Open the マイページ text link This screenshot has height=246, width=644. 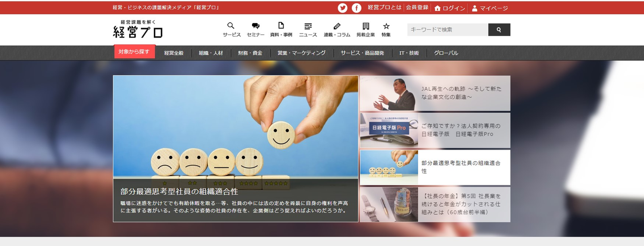click(x=494, y=8)
